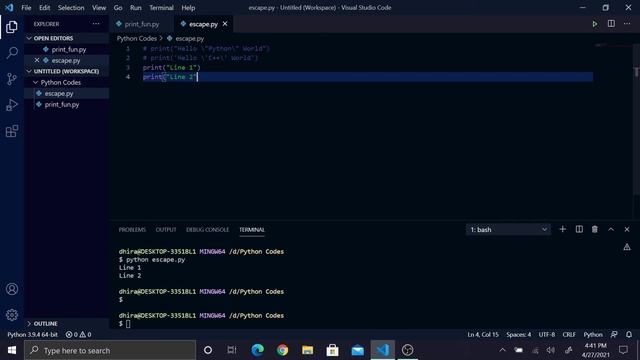Show errors and warnings count
The width and height of the screenshot is (640, 360).
pos(78,334)
